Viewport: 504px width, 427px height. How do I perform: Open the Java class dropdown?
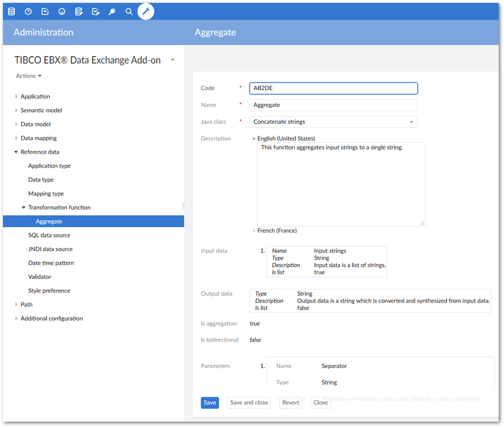tap(333, 122)
